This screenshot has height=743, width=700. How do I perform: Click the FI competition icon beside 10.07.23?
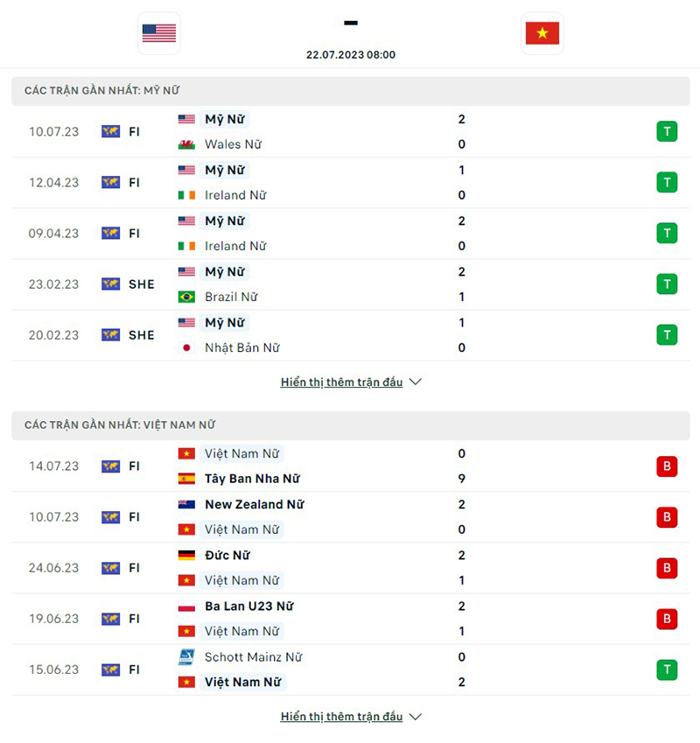coord(111,131)
